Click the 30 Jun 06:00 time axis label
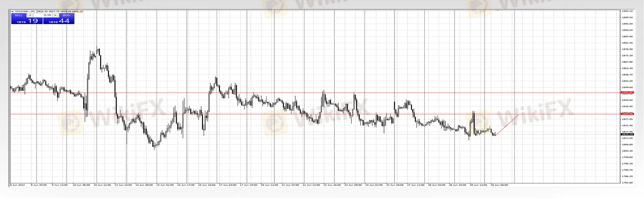The height and width of the screenshot is (198, 644). pyautogui.click(x=499, y=185)
